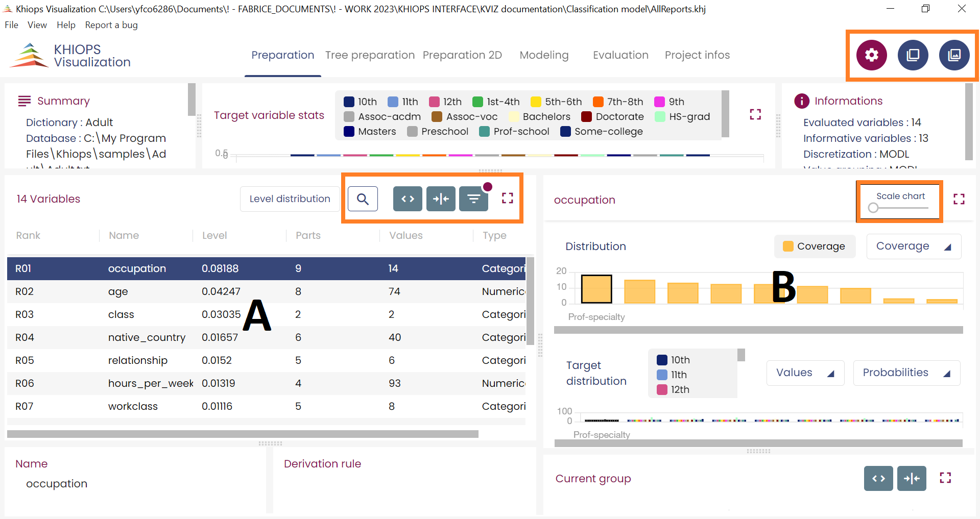Click the copy datas icon button
The width and height of the screenshot is (980, 519).
913,55
